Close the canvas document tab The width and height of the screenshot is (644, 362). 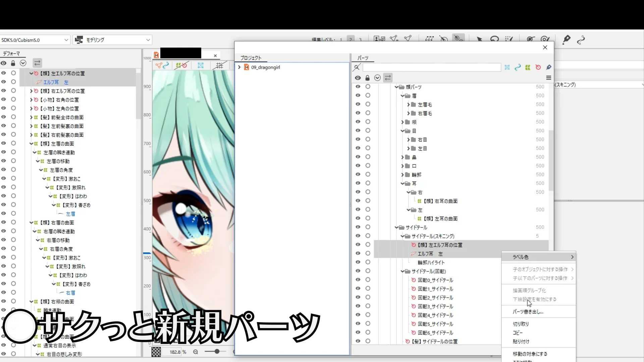point(215,56)
